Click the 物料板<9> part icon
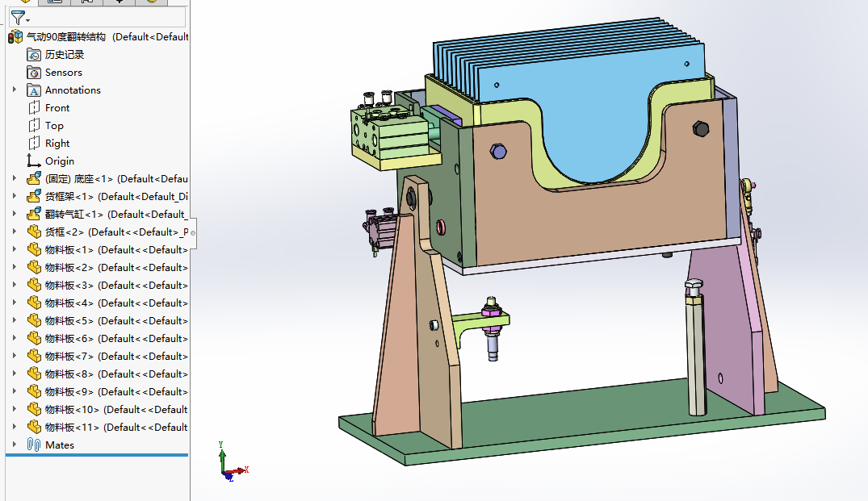The width and height of the screenshot is (868, 501). [34, 391]
